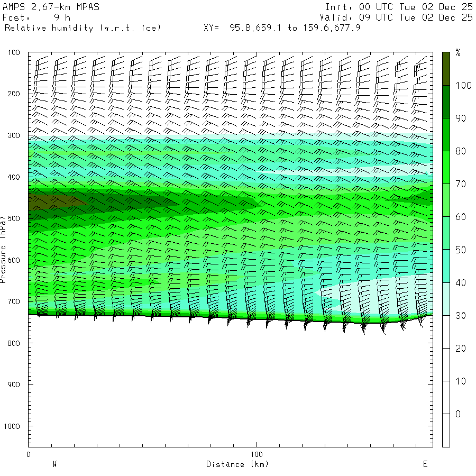Image resolution: width=476 pixels, height=476 pixels.
Task: Click the colorbar tick label "70"
Action: click(461, 184)
